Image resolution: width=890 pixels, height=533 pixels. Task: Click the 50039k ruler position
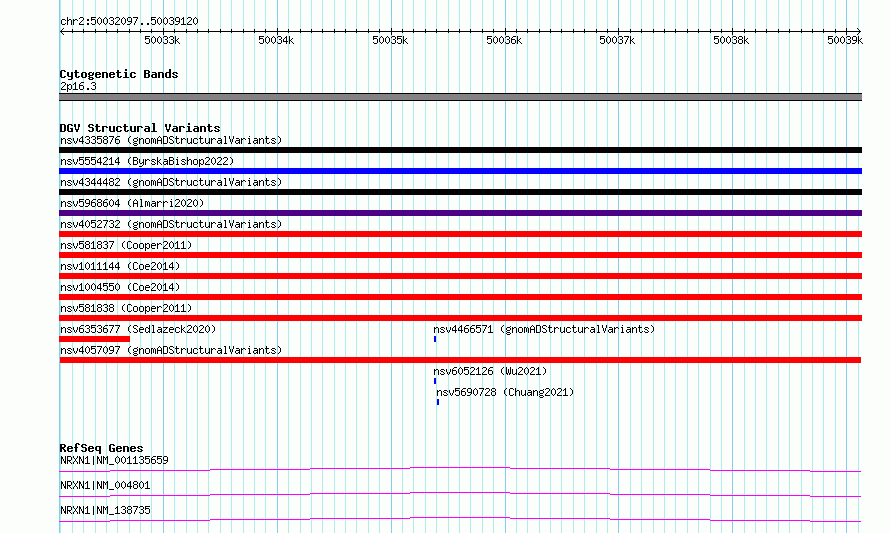[x=845, y=40]
